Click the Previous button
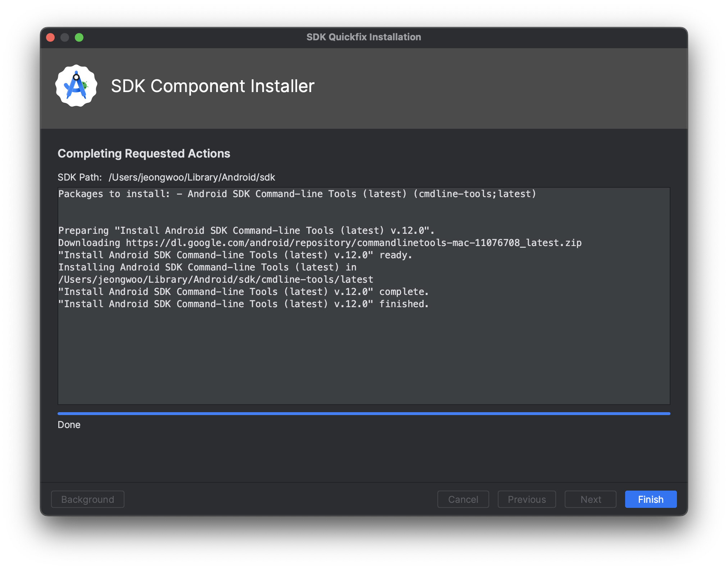 527,499
